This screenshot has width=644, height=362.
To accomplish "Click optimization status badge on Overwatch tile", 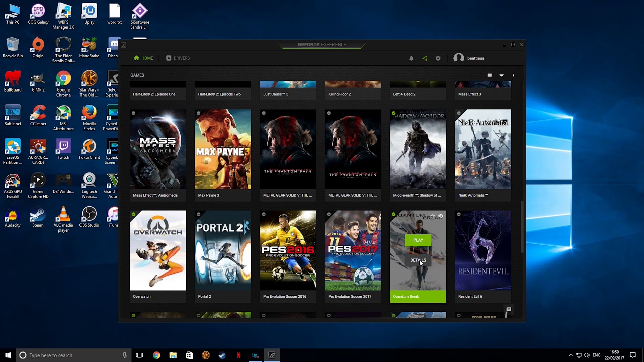I will (x=133, y=214).
